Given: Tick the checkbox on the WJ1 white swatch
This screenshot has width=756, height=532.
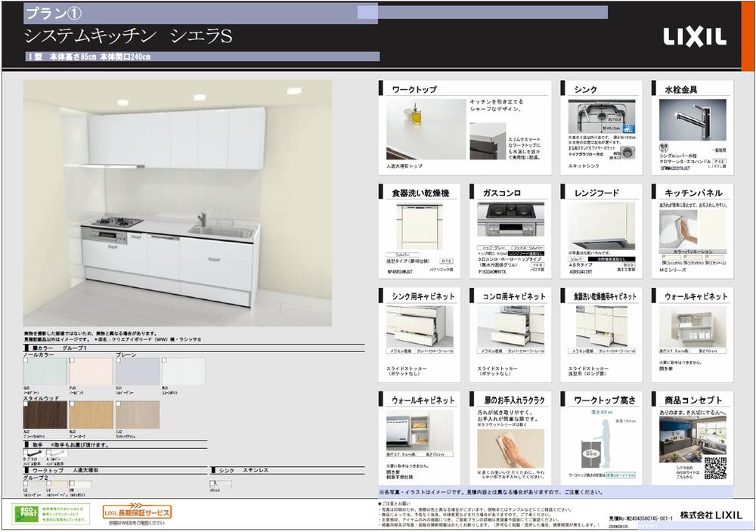Looking at the screenshot, I should (164, 360).
